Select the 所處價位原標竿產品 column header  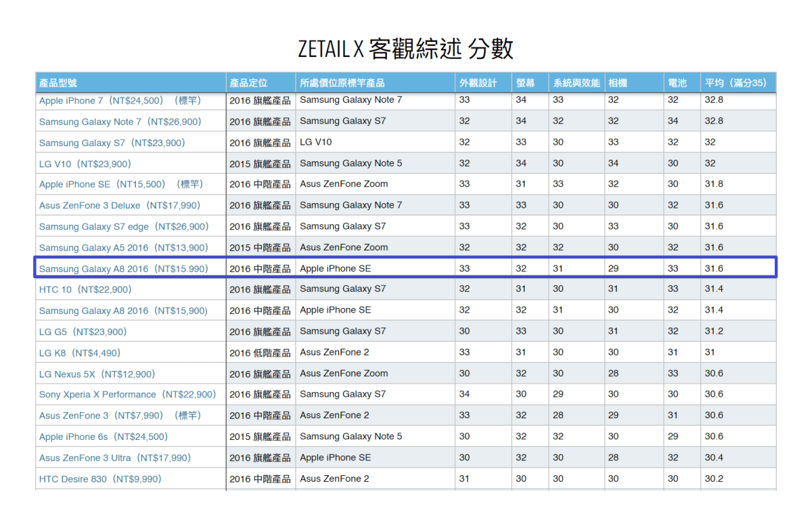pos(342,83)
